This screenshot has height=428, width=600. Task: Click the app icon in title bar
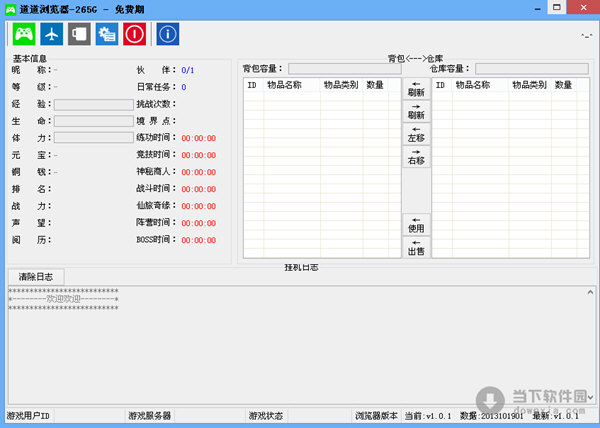11,8
